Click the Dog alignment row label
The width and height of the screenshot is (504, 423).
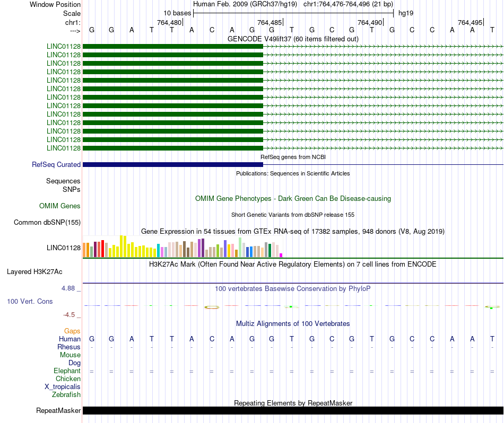click(75, 363)
